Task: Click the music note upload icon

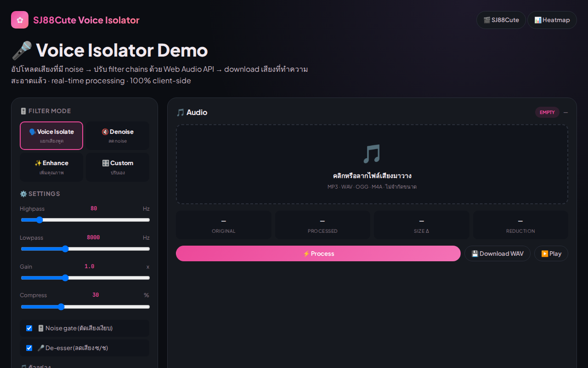Action: tap(372, 154)
